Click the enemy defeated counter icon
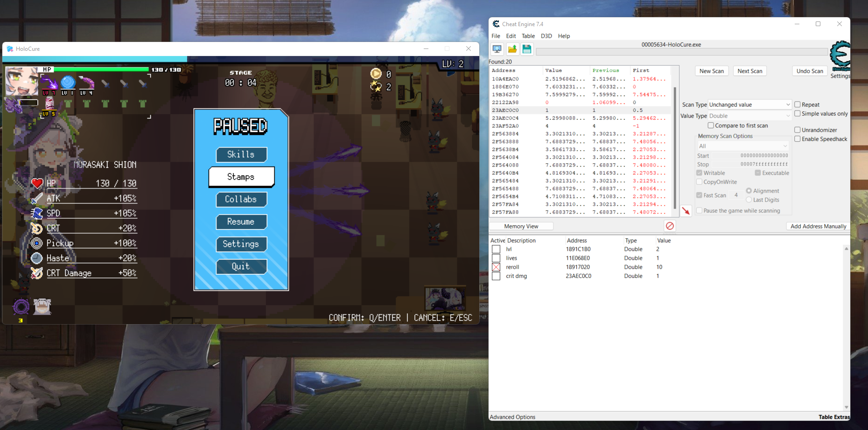The image size is (868, 430). pos(376,86)
